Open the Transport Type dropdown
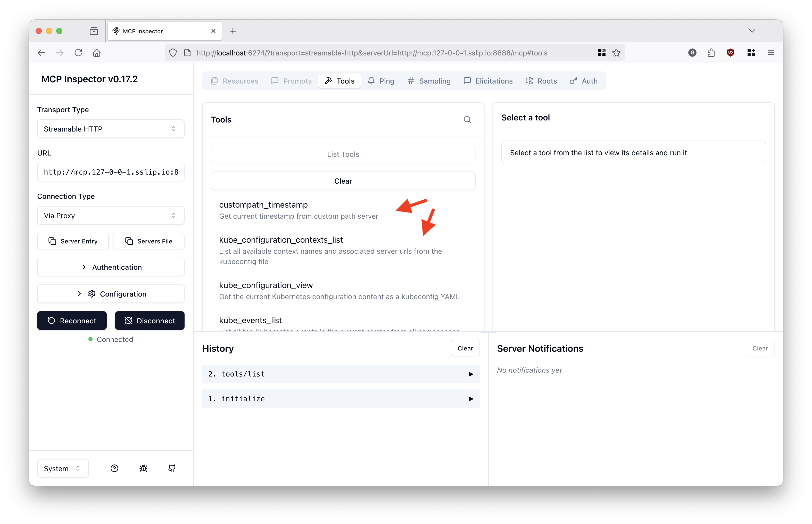The width and height of the screenshot is (812, 524). click(111, 129)
